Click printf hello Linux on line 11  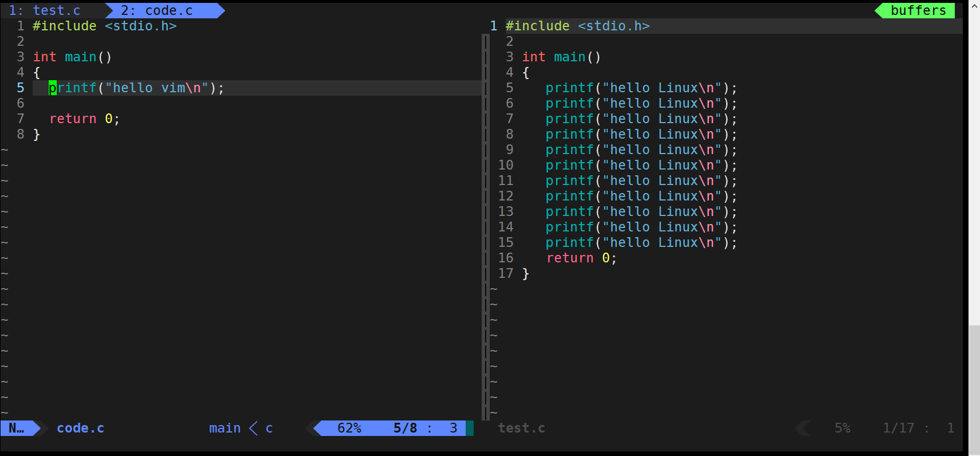[x=641, y=180]
